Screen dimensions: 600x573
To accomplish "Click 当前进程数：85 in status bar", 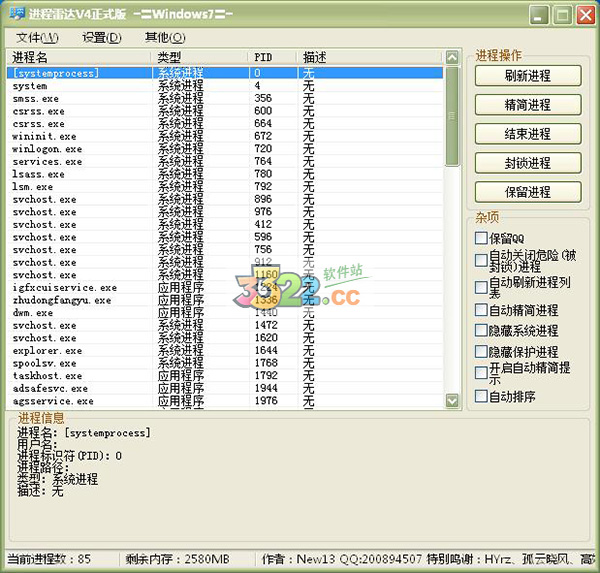I will click(x=49, y=559).
